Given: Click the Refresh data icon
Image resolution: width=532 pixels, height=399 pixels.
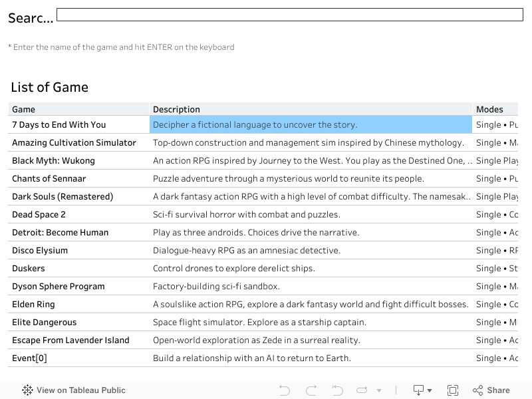Looking at the screenshot, I should [x=362, y=390].
